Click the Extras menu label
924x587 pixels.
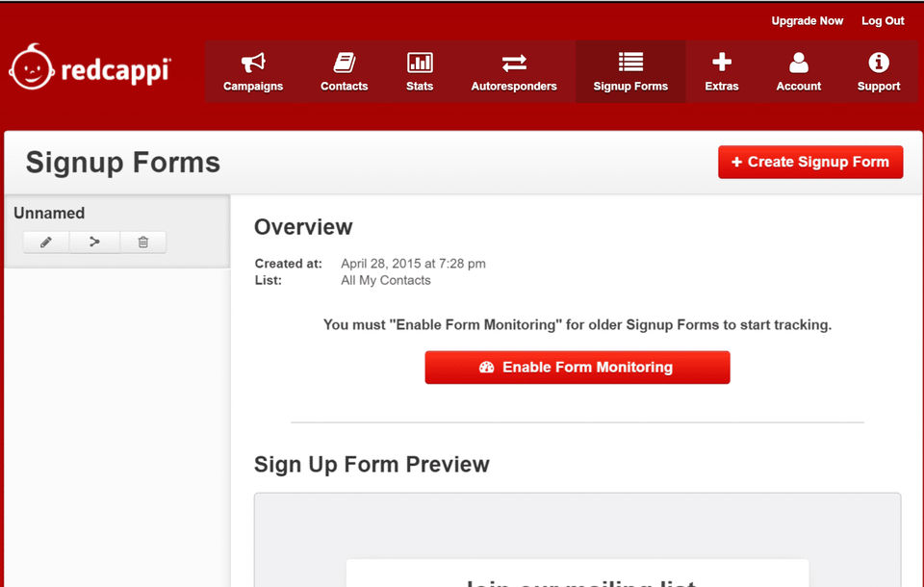point(721,86)
